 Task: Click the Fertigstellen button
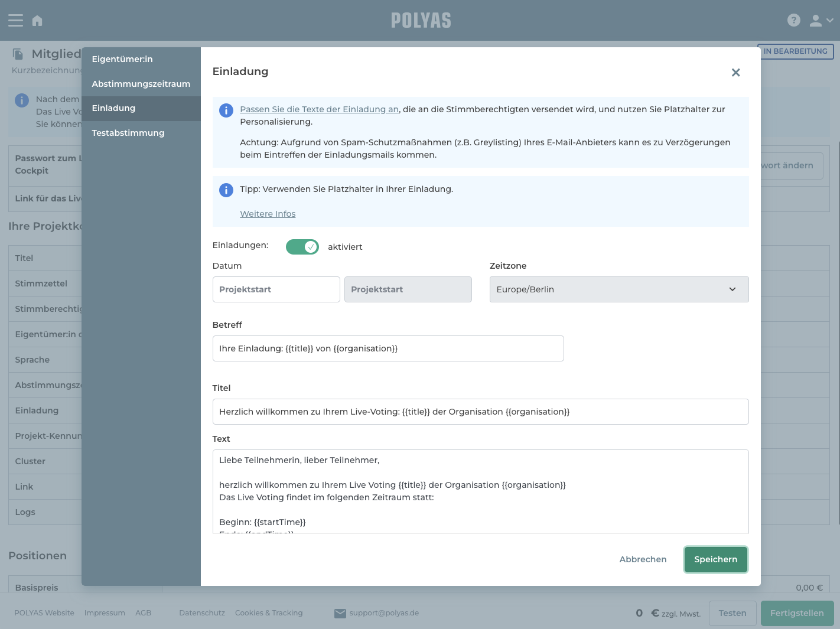[797, 613]
